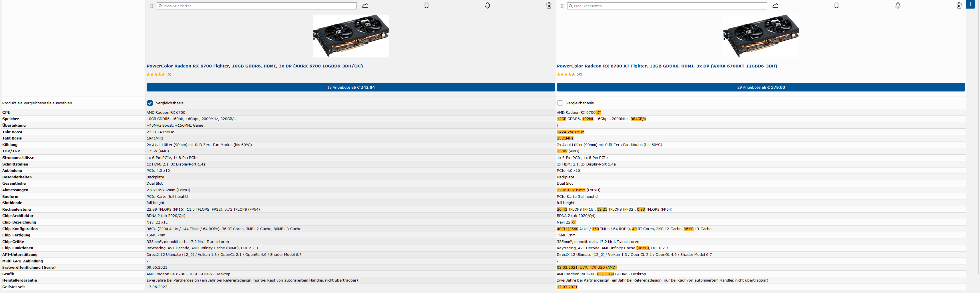The width and height of the screenshot is (980, 293).
Task: Select 'Produkt als Vergleichsbasis auswählen' label
Action: tap(37, 103)
